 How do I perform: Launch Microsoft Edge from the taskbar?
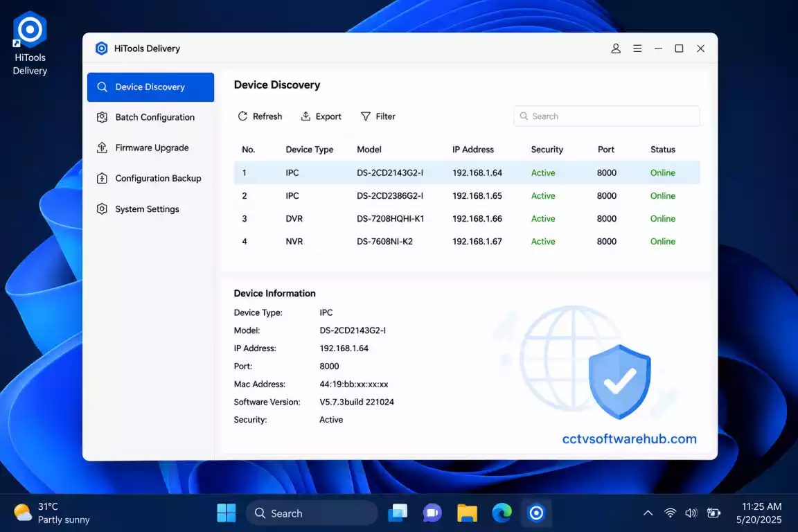[x=502, y=513]
